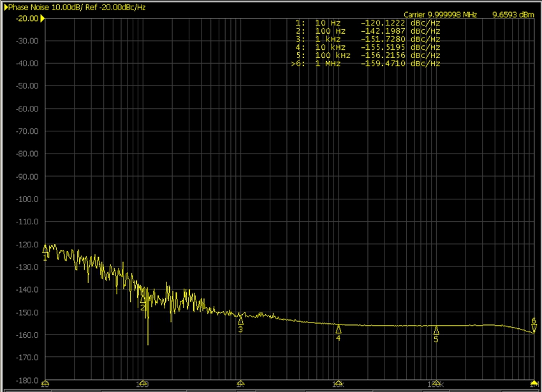Select marker 4 triangle at 10 kHz offset
Image resolution: width=542 pixels, height=392 pixels.
339,330
